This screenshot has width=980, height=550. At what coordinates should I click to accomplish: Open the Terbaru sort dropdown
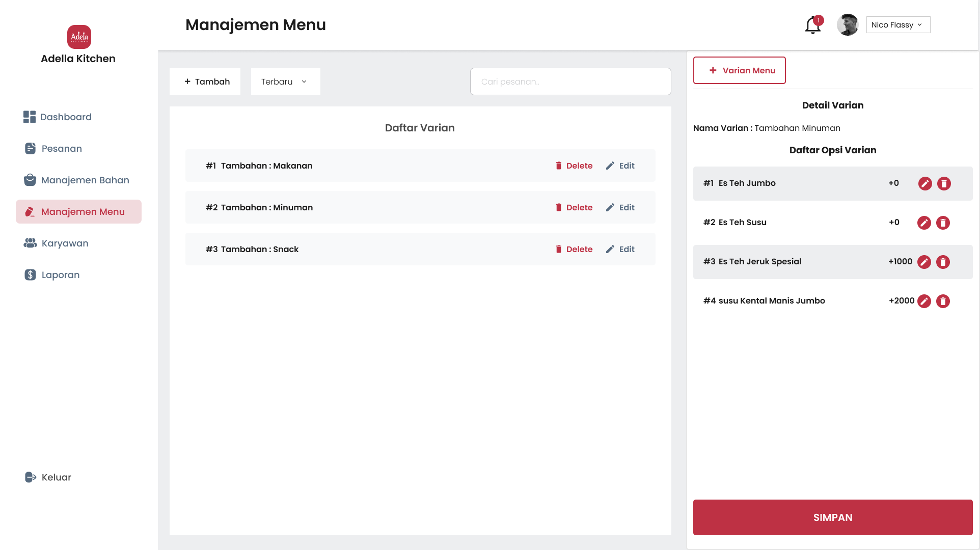285,81
